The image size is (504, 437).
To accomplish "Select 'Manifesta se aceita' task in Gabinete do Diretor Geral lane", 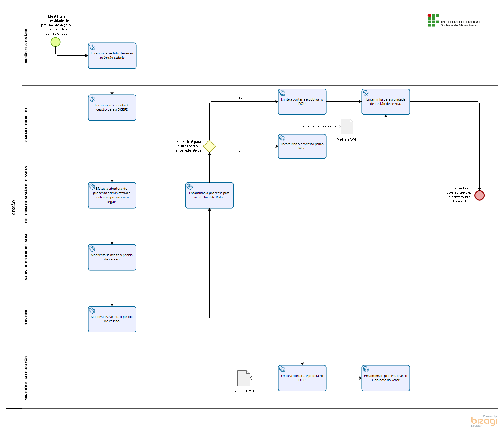I will click(x=112, y=257).
